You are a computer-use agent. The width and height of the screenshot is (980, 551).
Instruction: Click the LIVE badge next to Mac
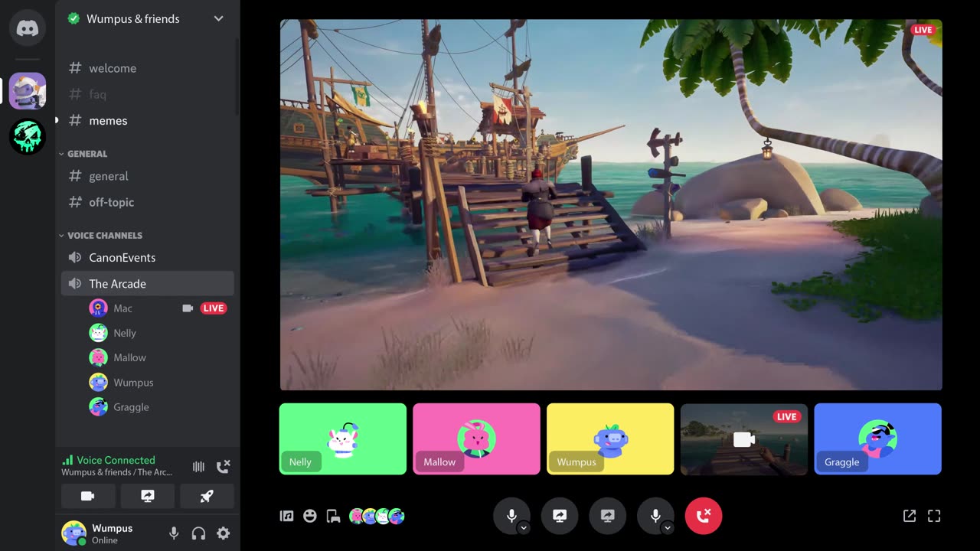pyautogui.click(x=214, y=308)
